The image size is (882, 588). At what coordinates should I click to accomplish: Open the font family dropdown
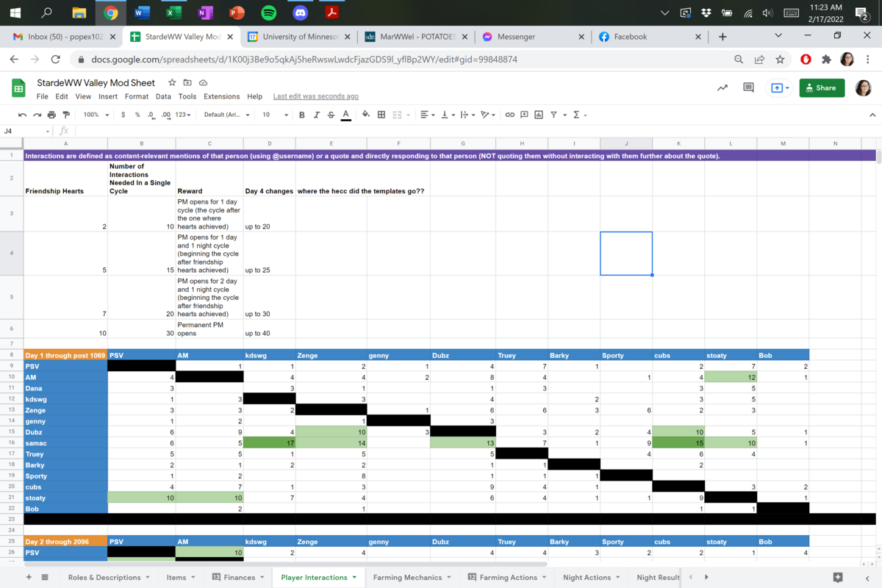pyautogui.click(x=226, y=115)
